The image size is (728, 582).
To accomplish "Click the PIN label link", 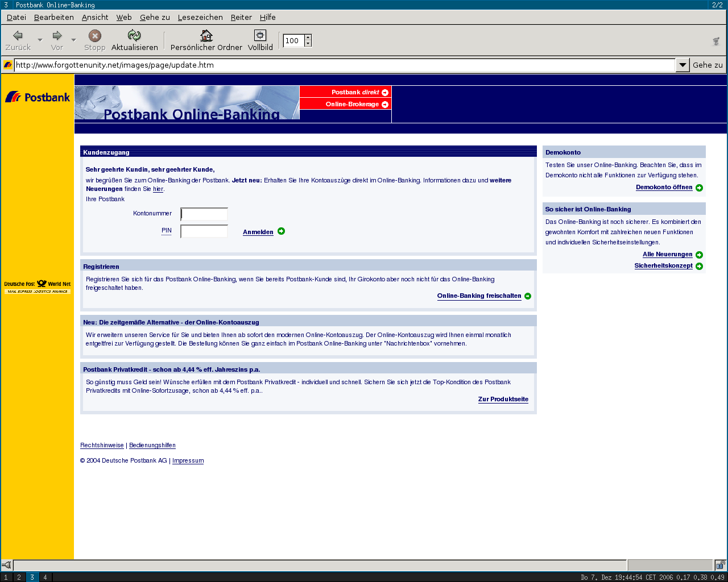I will (167, 231).
